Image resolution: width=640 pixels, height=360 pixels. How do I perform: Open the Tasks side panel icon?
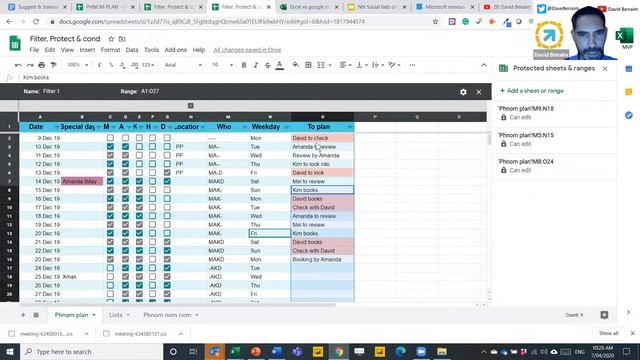coord(629,116)
